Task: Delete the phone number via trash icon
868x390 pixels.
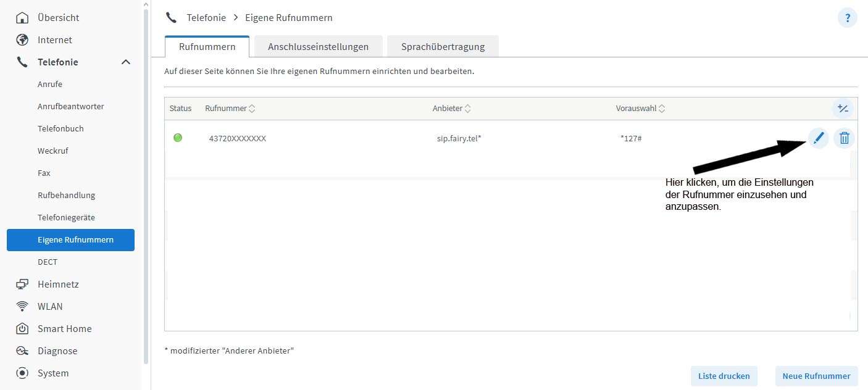Action: pos(845,138)
